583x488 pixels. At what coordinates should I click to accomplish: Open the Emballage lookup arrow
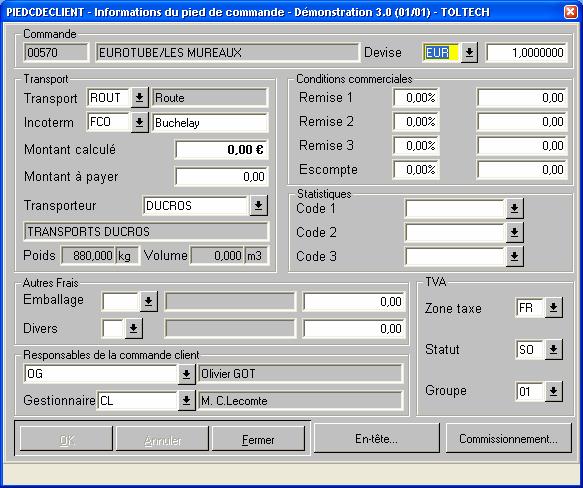click(148, 301)
